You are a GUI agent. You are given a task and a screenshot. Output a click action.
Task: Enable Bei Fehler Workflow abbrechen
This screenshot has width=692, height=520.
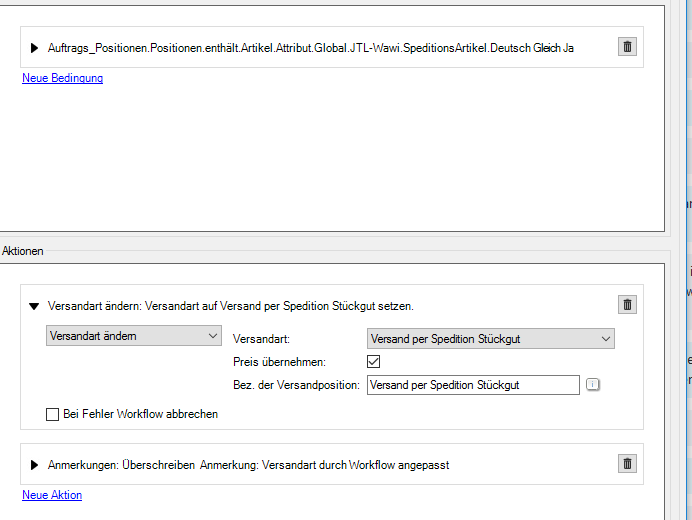click(53, 414)
